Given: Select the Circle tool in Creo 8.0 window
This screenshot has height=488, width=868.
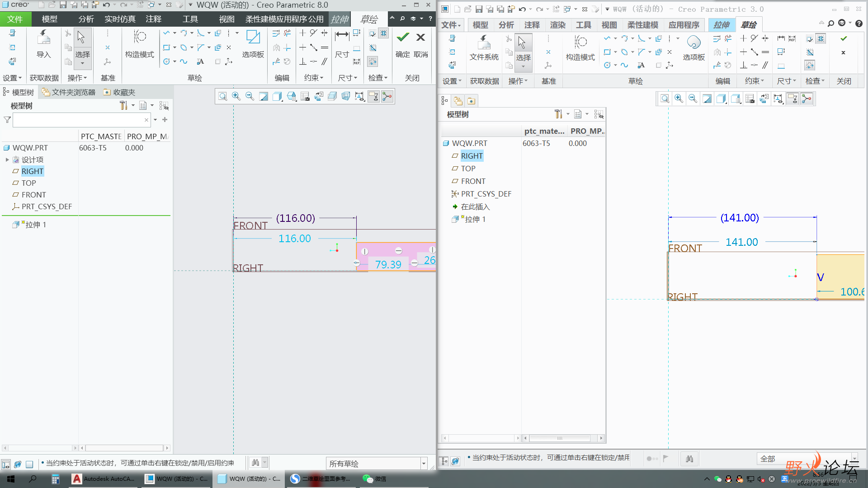Looking at the screenshot, I should click(x=166, y=61).
